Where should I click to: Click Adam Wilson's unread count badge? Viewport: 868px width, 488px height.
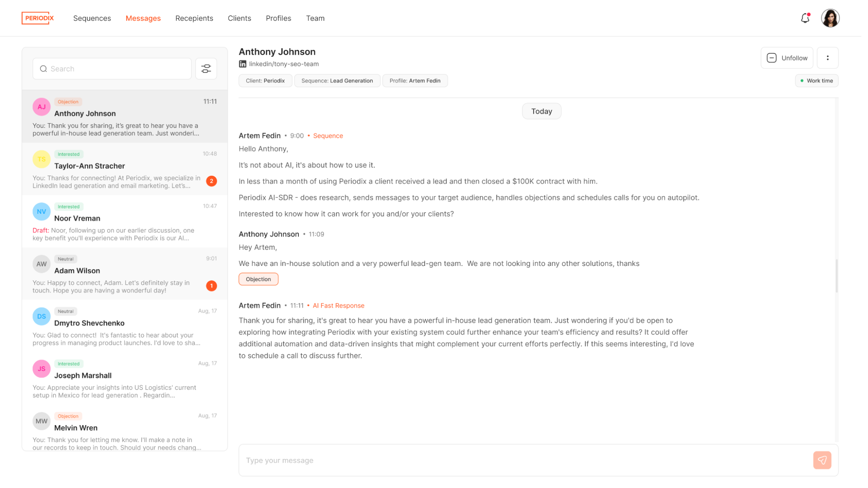click(211, 286)
